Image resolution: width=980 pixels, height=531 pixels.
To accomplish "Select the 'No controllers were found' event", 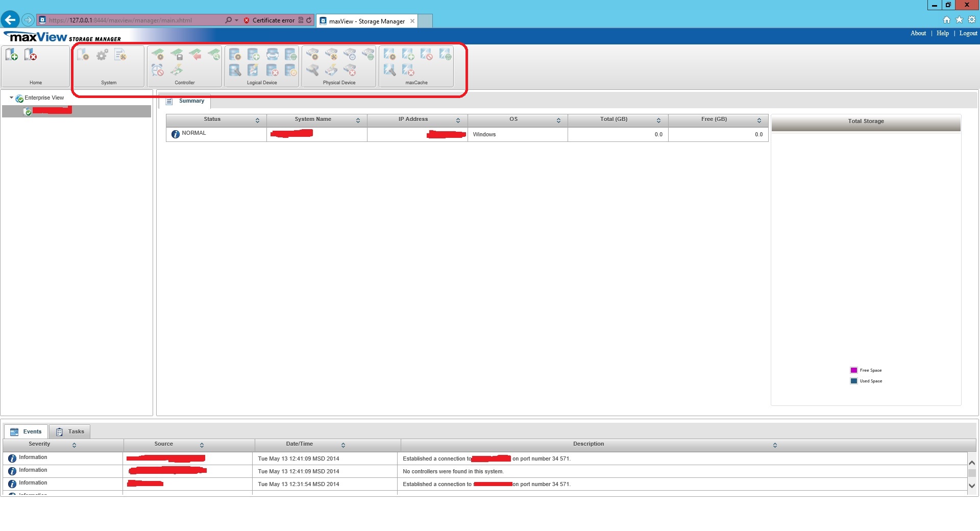I will 485,471.
